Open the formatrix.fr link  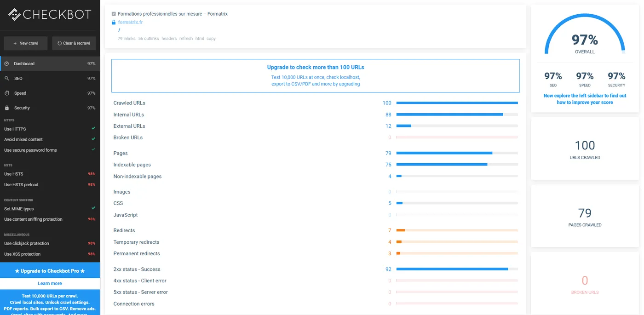[x=130, y=22]
